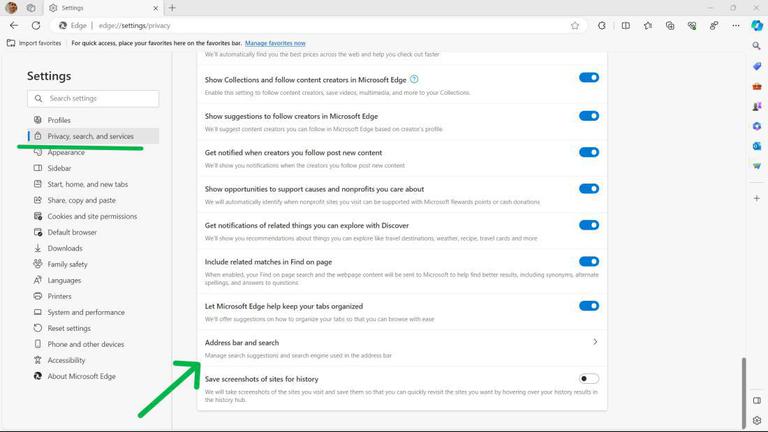Open Start, home, and new tabs section

[93, 184]
